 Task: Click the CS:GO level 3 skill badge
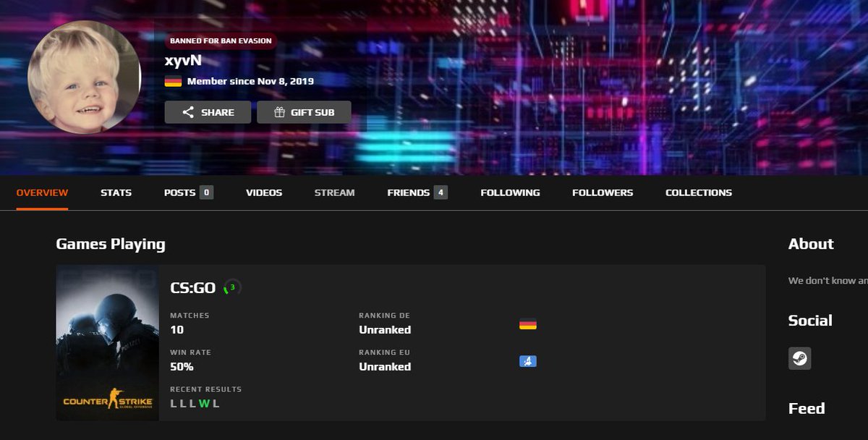click(x=231, y=287)
